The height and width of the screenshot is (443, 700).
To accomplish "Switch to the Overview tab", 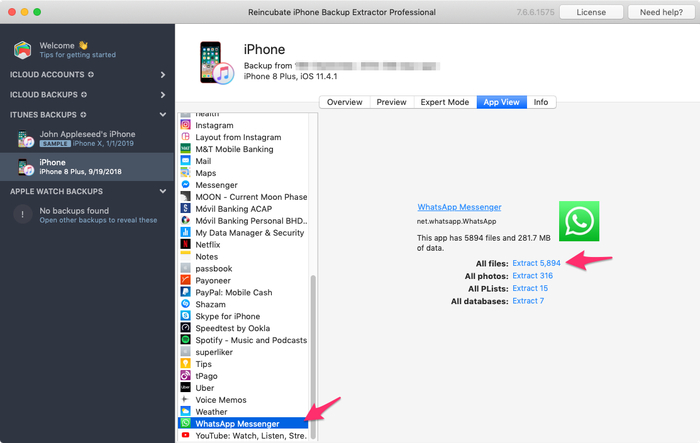I will [x=344, y=102].
